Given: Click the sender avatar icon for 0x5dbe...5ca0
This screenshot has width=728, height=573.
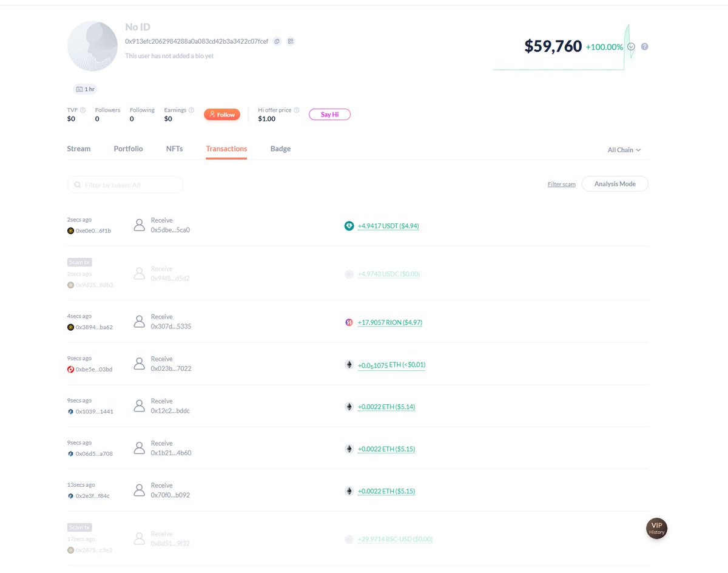Looking at the screenshot, I should (x=140, y=225).
